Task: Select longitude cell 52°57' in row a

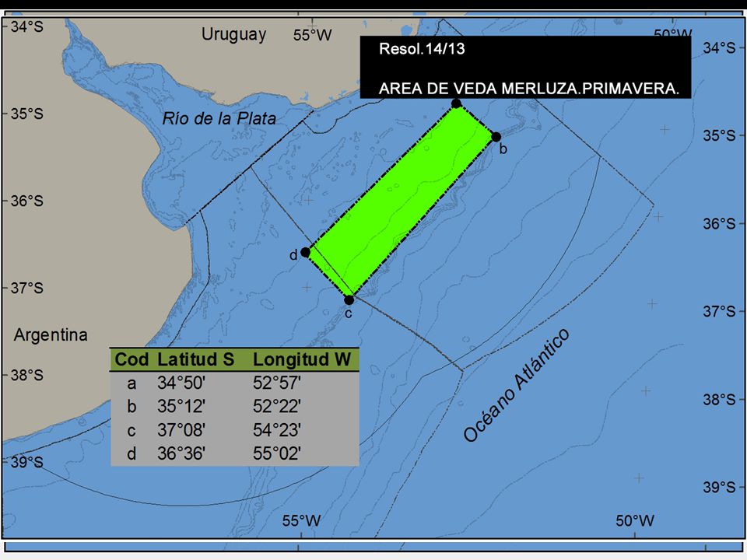Action: point(277,383)
